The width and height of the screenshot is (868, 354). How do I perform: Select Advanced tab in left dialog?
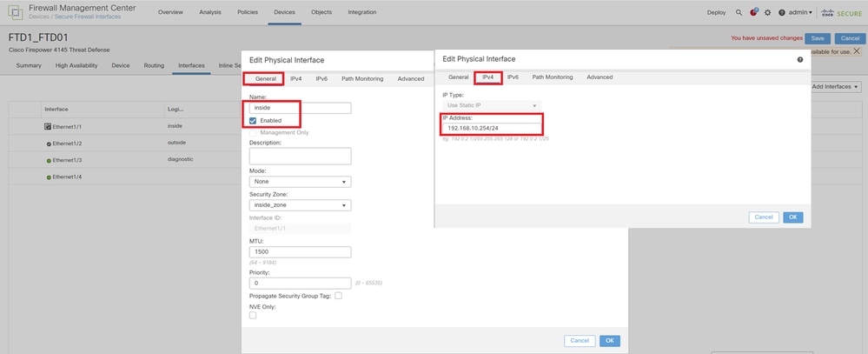[411, 78]
